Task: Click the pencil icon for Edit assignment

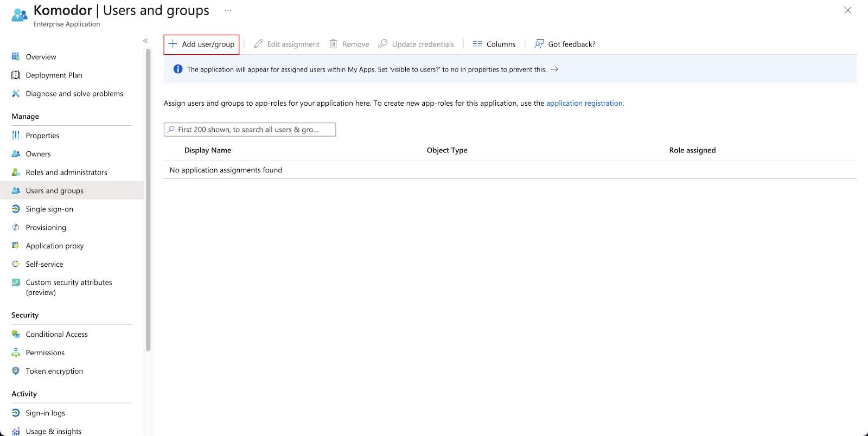Action: [258, 44]
